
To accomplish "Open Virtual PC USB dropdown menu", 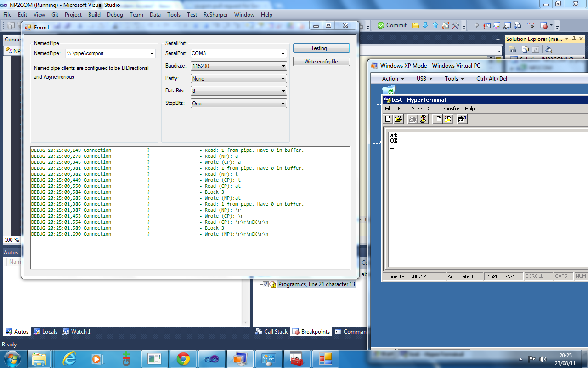I will coord(424,78).
